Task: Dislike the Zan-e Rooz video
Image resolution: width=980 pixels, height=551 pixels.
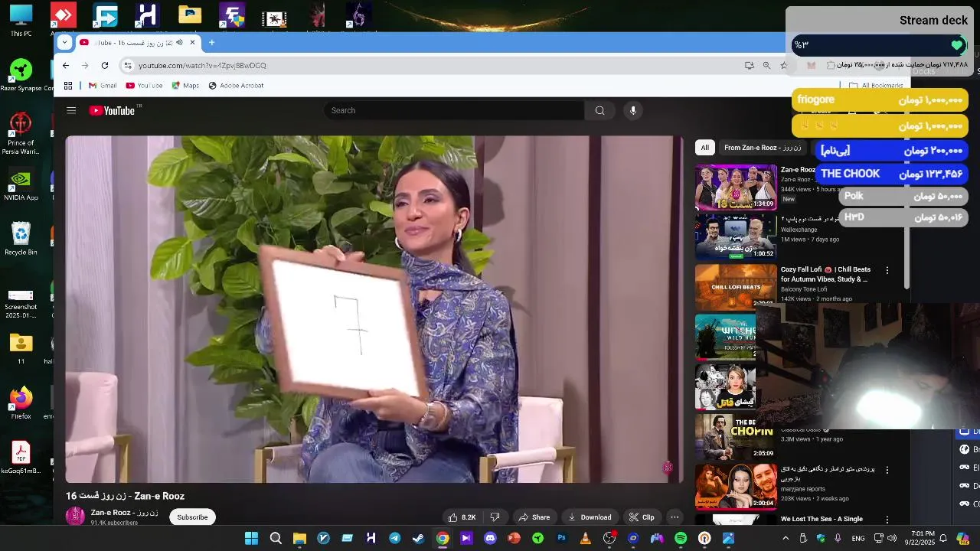Action: tap(495, 517)
